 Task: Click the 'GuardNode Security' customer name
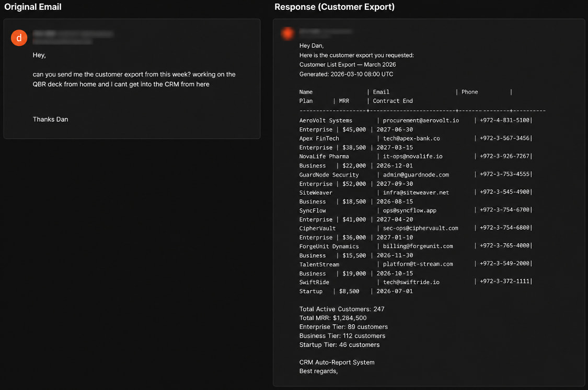tap(329, 174)
